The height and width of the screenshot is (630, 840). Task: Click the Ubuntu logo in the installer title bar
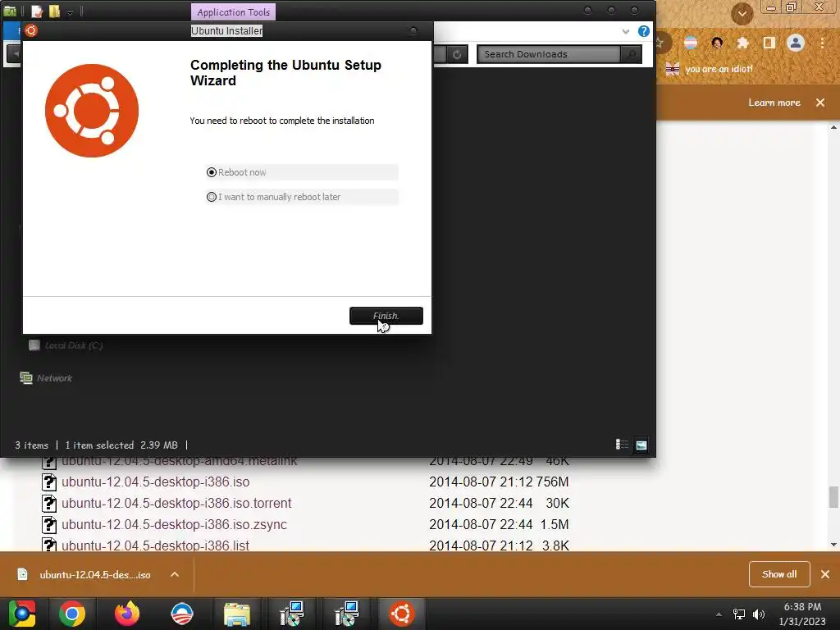(x=31, y=30)
